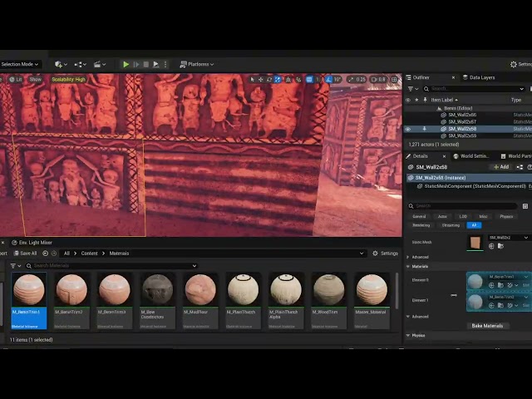Open Content Browser Settings gear
This screenshot has width=532, height=399.
click(x=385, y=254)
